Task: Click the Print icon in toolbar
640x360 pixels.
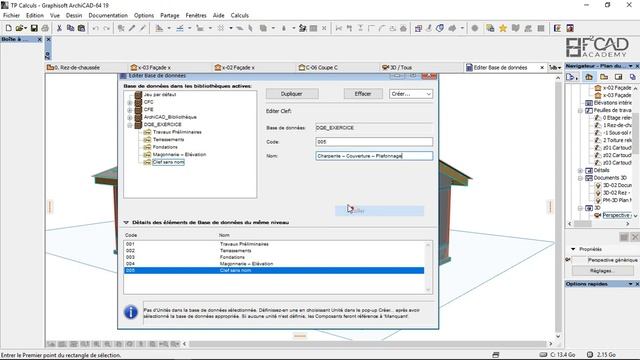Action: [45, 28]
